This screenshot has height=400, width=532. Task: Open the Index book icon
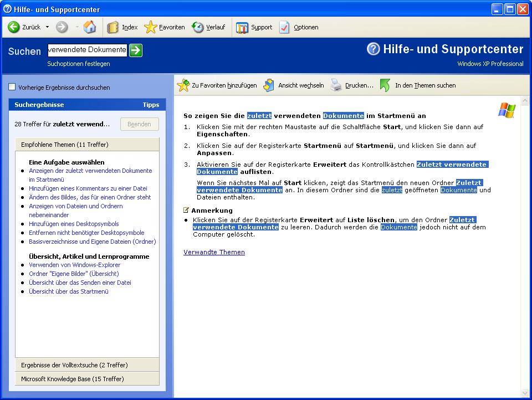[113, 27]
